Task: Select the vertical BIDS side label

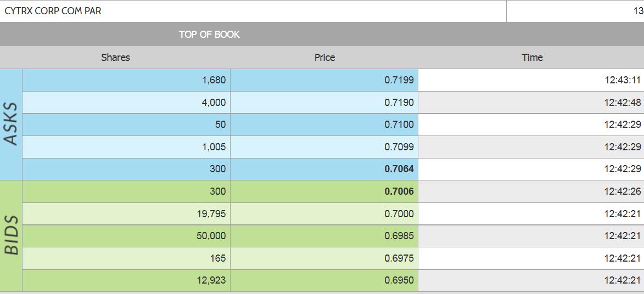Action: pos(11,236)
